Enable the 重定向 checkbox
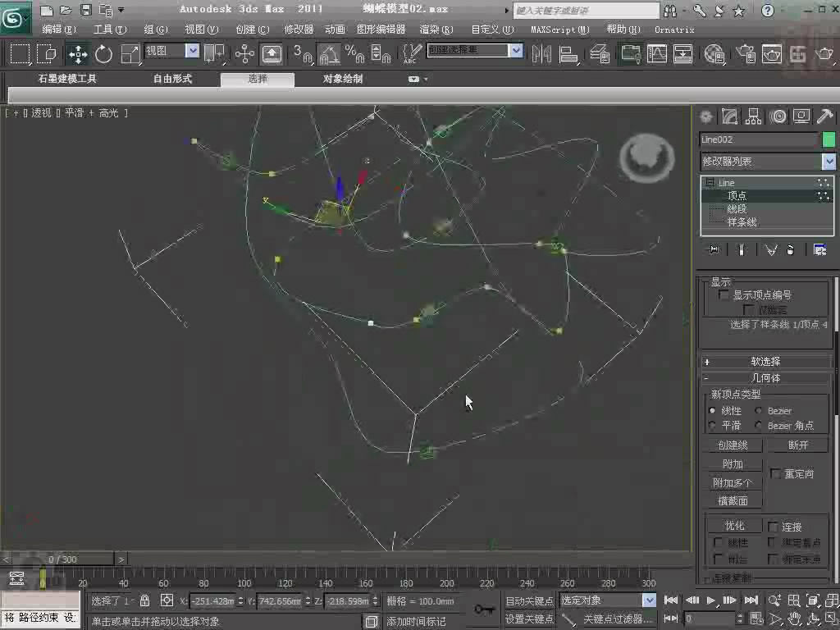 [x=774, y=473]
